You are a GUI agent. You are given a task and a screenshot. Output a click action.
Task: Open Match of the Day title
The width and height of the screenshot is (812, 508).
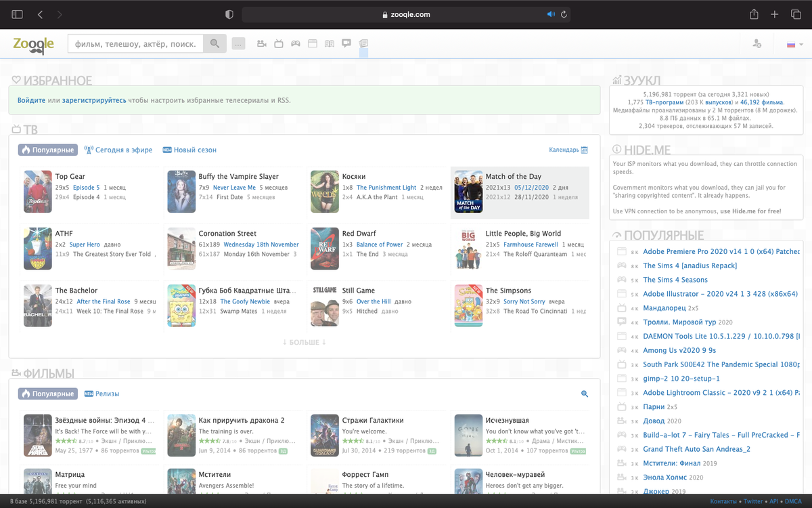click(514, 176)
